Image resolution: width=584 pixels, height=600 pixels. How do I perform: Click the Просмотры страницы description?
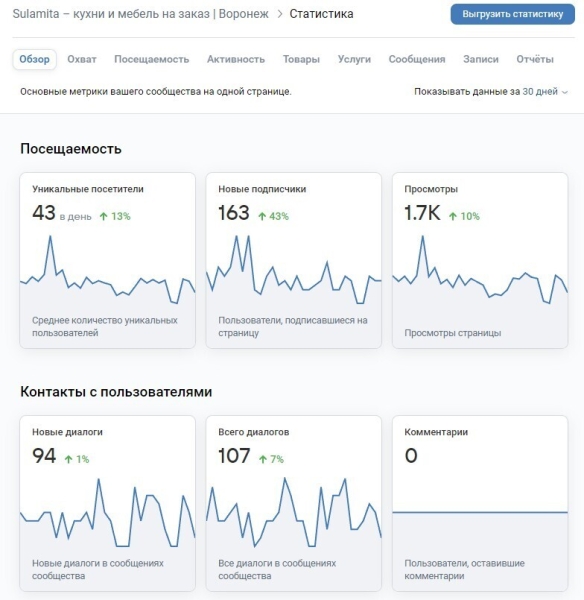coord(453,333)
